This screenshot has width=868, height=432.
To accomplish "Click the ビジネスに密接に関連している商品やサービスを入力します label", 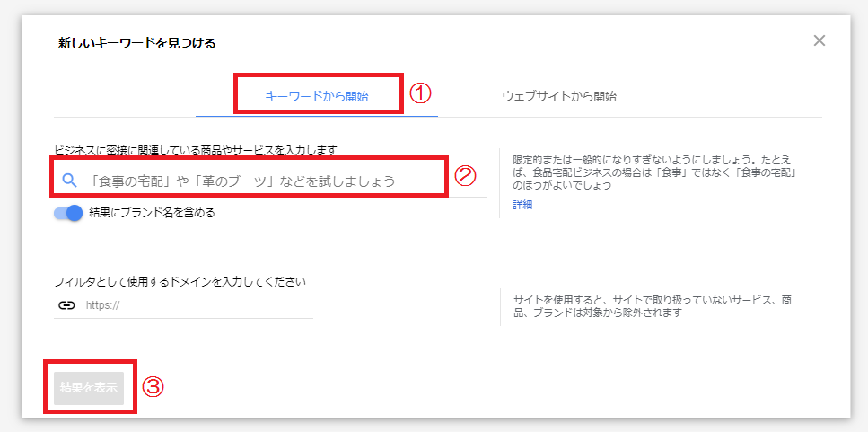I will click(x=196, y=150).
